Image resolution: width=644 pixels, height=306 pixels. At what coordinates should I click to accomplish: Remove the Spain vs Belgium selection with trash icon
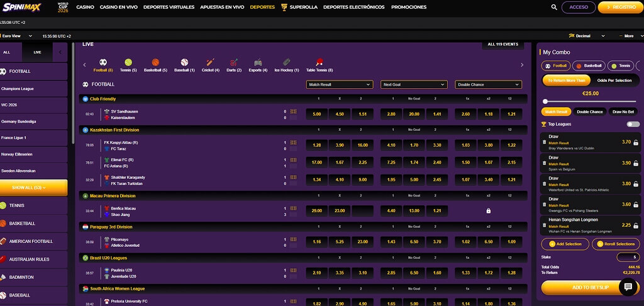click(545, 163)
